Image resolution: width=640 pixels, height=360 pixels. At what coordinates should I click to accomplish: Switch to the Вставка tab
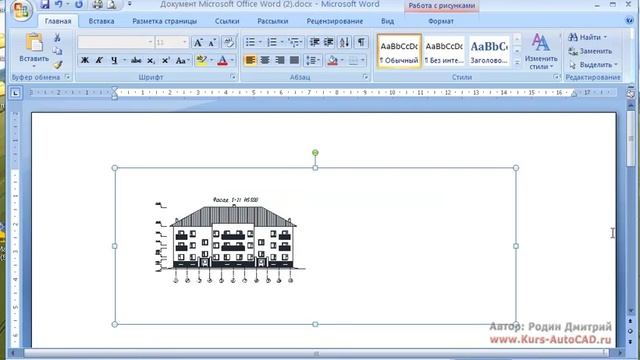pyautogui.click(x=101, y=21)
